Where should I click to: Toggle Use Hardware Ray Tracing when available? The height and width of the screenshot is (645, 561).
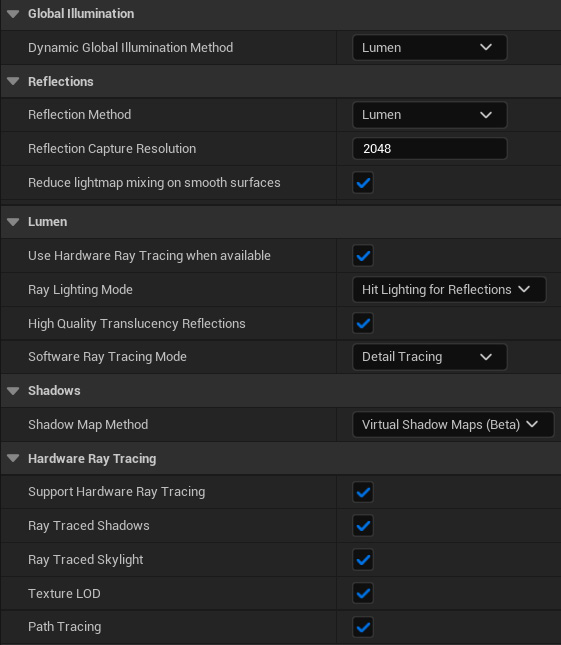click(363, 256)
